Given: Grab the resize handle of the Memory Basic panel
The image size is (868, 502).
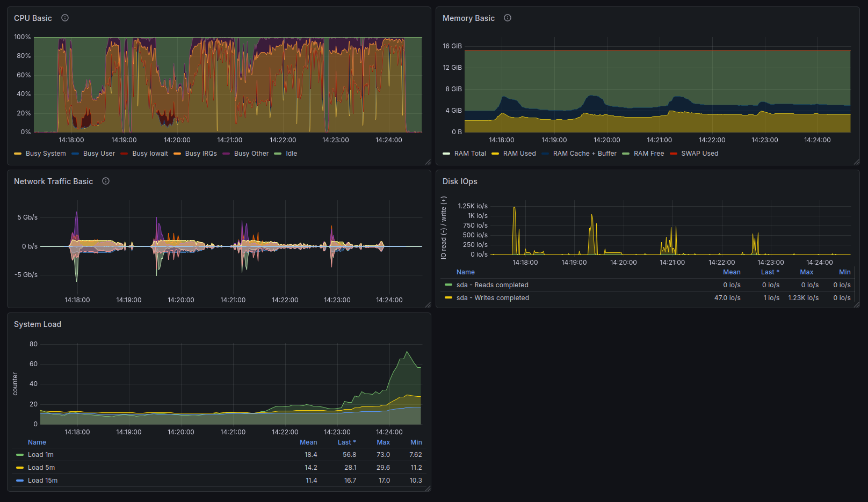Looking at the screenshot, I should point(857,162).
